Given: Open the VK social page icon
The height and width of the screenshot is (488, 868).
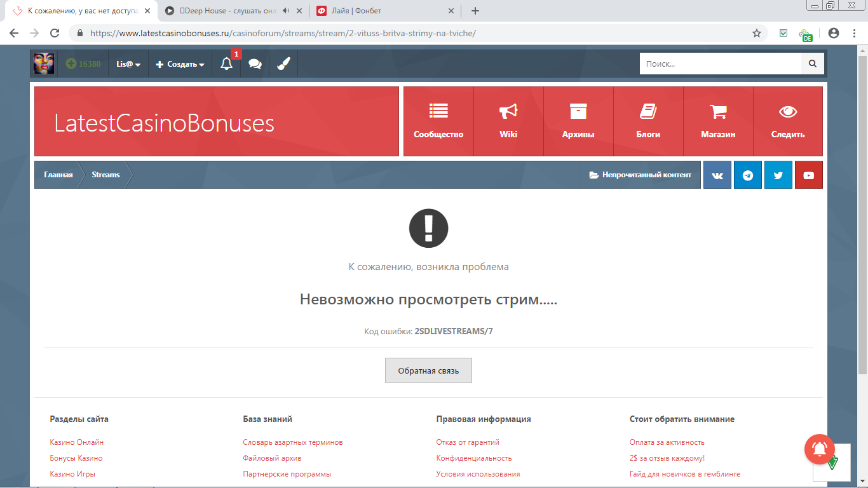Looking at the screenshot, I should 717,175.
